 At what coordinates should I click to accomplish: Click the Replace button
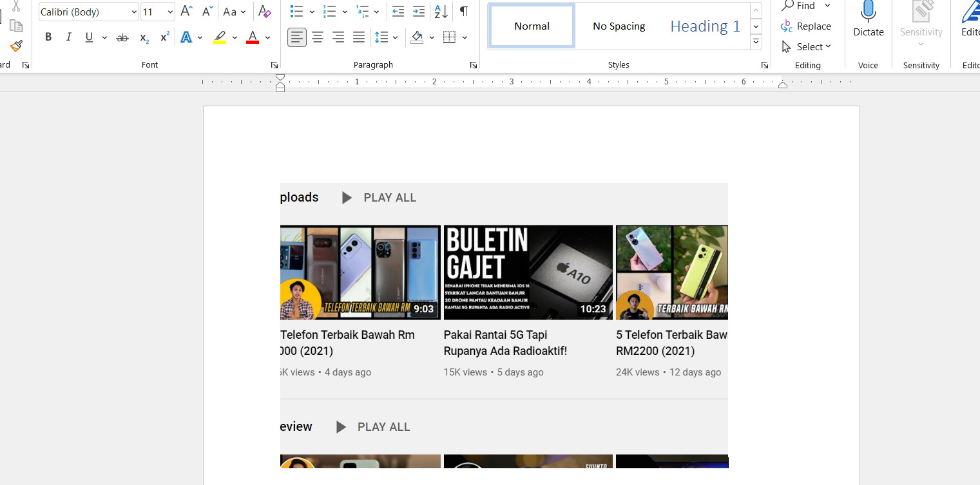point(806,26)
